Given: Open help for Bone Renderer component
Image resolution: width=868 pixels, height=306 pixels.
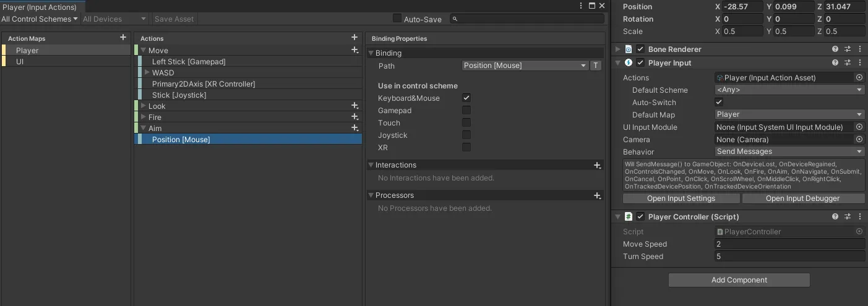Looking at the screenshot, I should click(835, 49).
